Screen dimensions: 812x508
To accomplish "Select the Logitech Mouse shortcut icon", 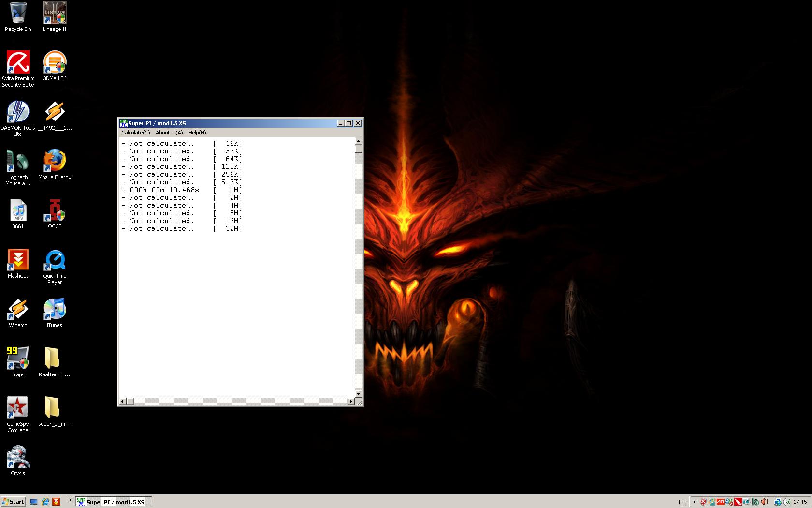I will [x=18, y=168].
